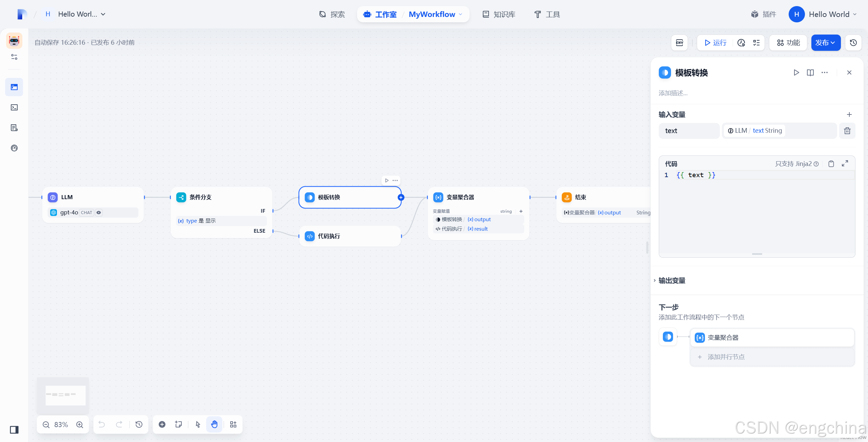Add a new input variable with the plus icon
The width and height of the screenshot is (868, 442).
click(849, 114)
